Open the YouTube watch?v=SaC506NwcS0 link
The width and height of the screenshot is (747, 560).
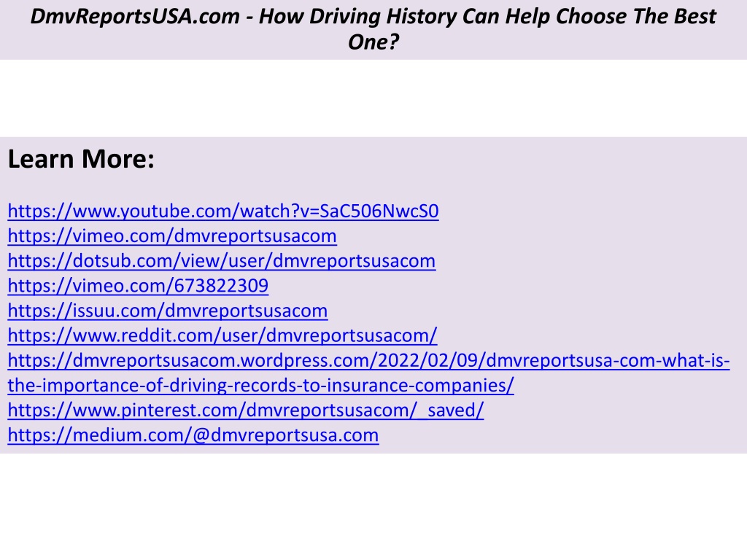[223, 211]
